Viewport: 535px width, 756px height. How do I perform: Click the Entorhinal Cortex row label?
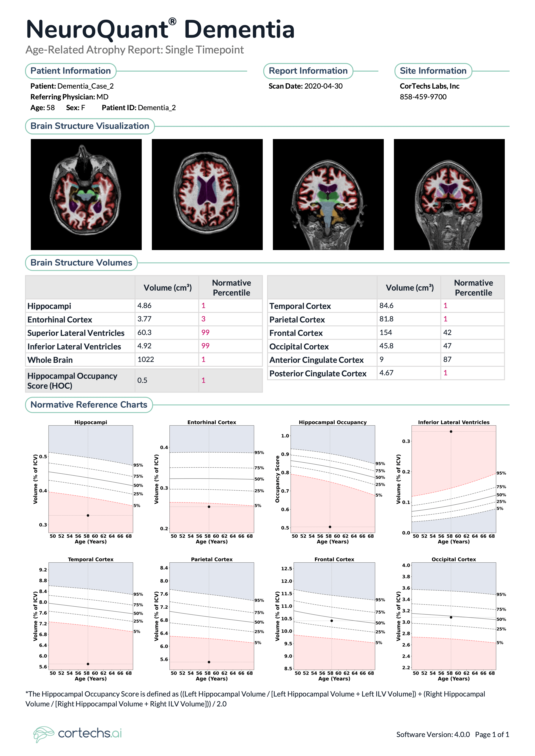(x=60, y=320)
